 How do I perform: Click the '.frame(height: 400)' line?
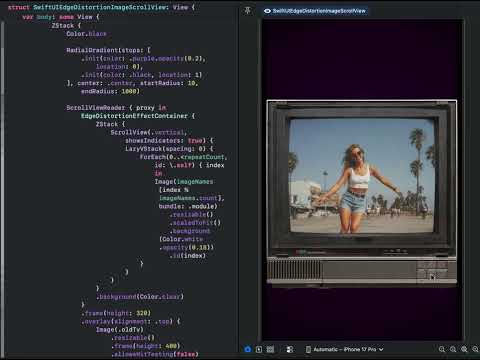click(x=145, y=346)
